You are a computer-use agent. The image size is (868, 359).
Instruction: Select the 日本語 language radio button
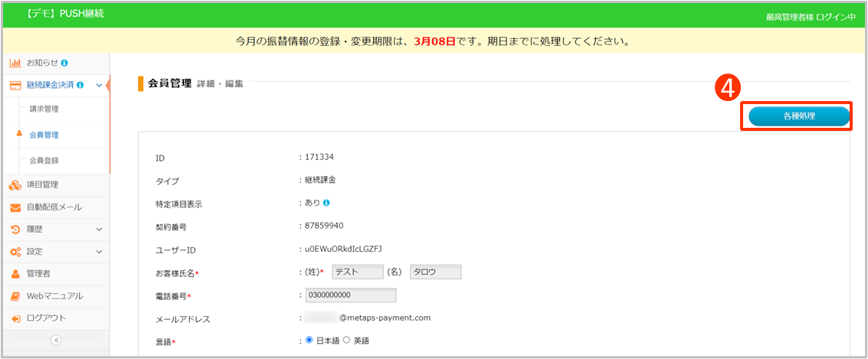[310, 340]
